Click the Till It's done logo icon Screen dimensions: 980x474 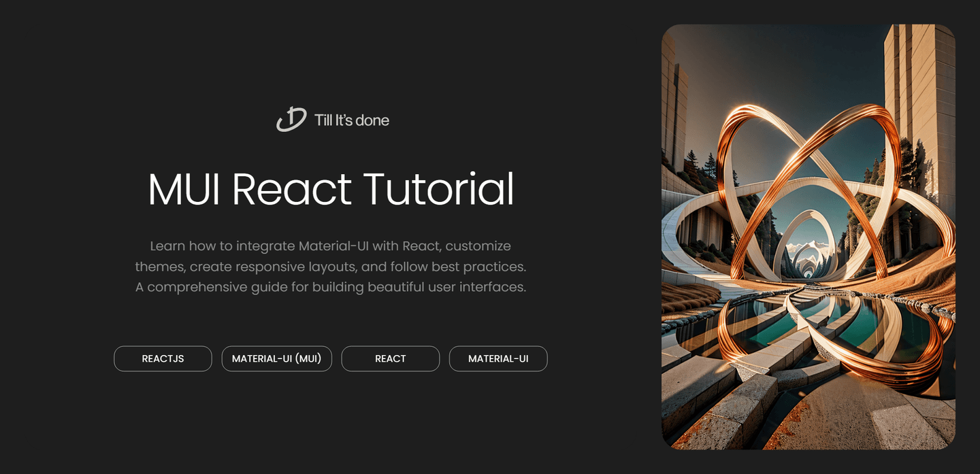coord(291,120)
